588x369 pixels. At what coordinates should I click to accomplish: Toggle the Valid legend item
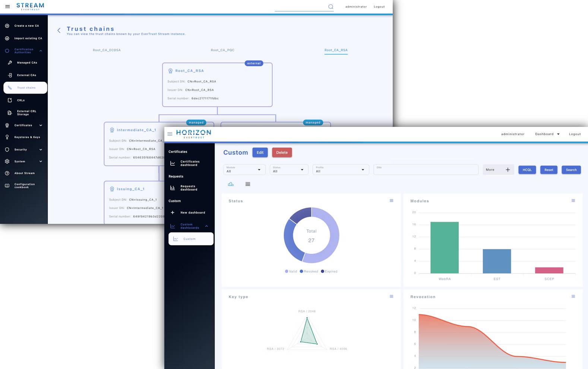pyautogui.click(x=291, y=272)
